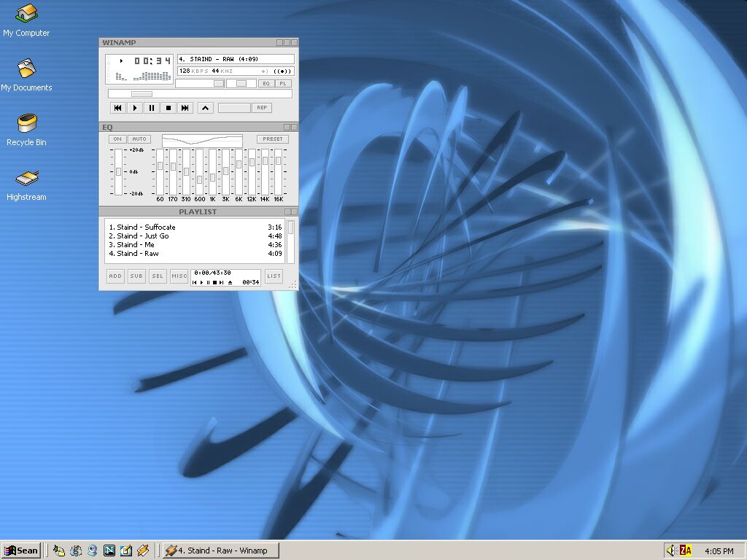Click the song seek position bar

point(200,94)
